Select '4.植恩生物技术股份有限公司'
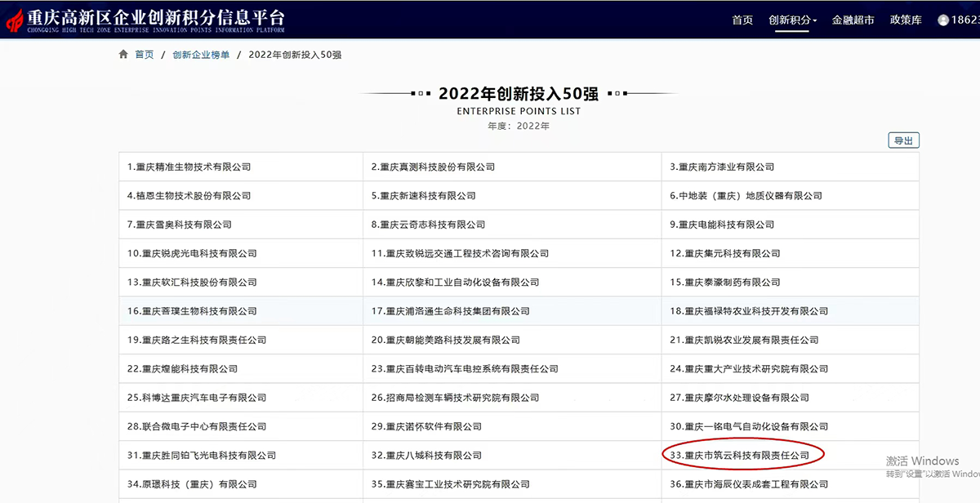 (x=189, y=196)
